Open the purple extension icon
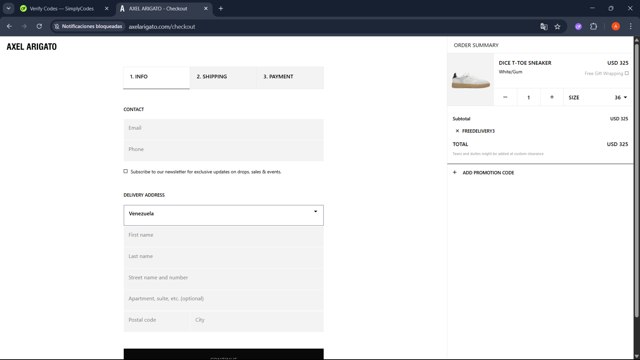The image size is (640, 360). tap(578, 27)
